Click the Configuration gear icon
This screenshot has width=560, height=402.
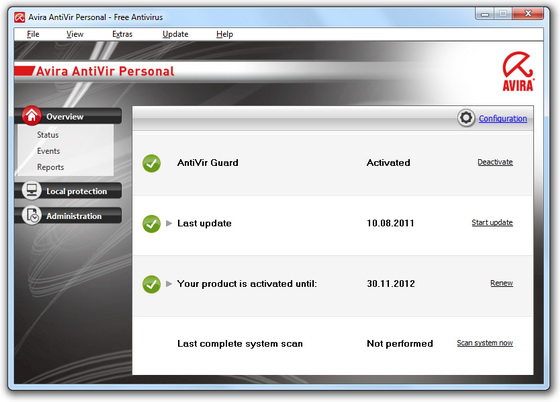[466, 118]
